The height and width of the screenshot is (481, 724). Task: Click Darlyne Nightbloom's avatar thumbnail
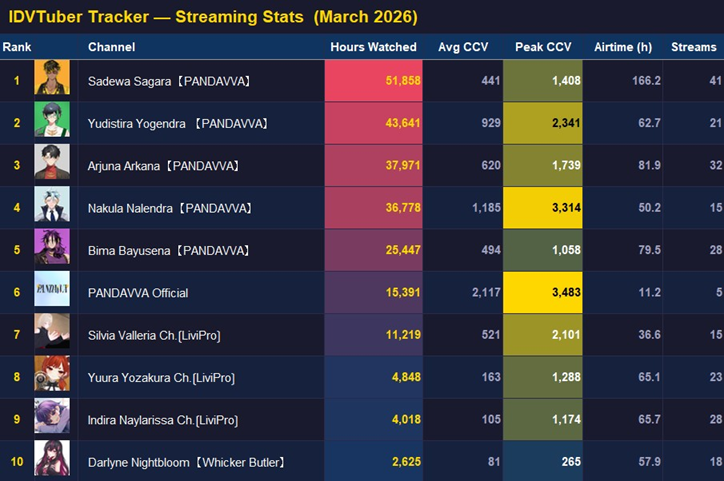[52, 458]
